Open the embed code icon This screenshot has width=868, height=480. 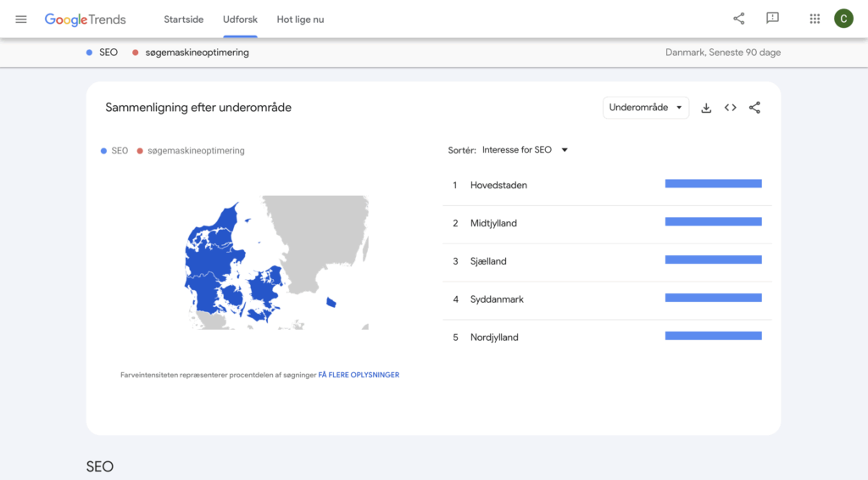click(730, 108)
